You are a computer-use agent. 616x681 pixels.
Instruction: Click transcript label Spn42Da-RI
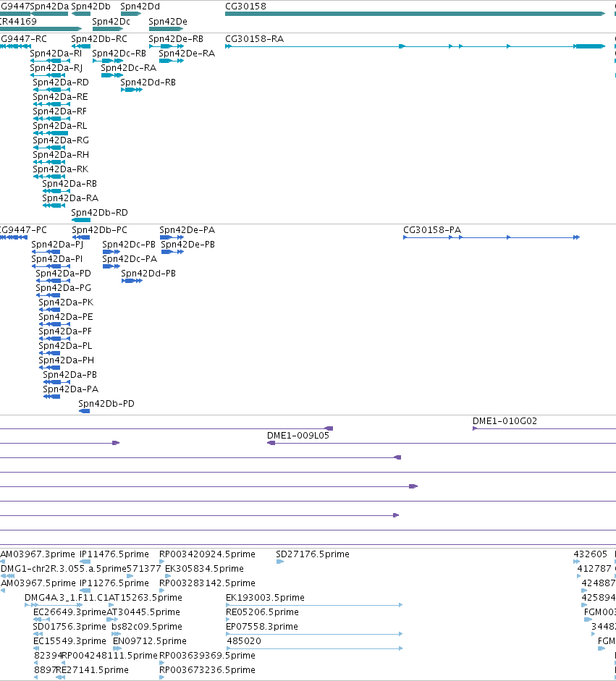[x=56, y=53]
